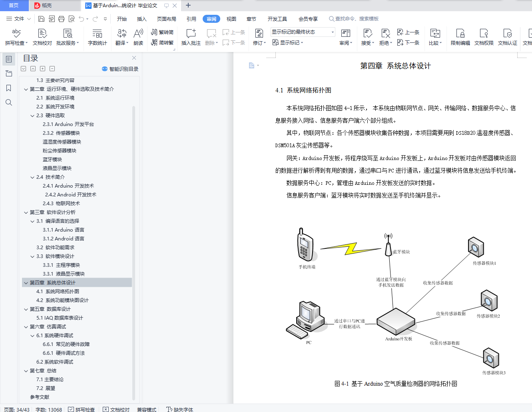Collapse the 第二章 outline section
Viewport: 532px width, 412px height.
coord(26,89)
